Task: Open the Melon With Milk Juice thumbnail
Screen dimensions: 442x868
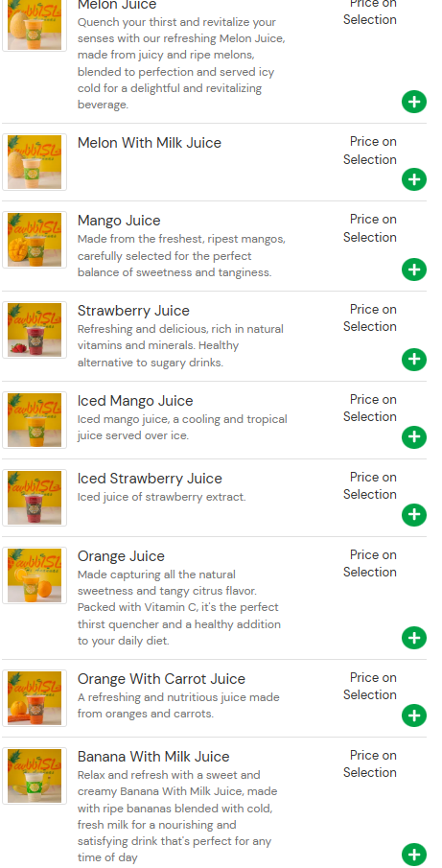Action: (35, 162)
